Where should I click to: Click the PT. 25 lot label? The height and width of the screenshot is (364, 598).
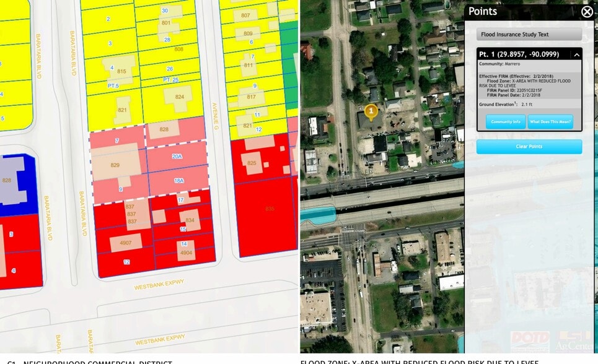(x=171, y=80)
